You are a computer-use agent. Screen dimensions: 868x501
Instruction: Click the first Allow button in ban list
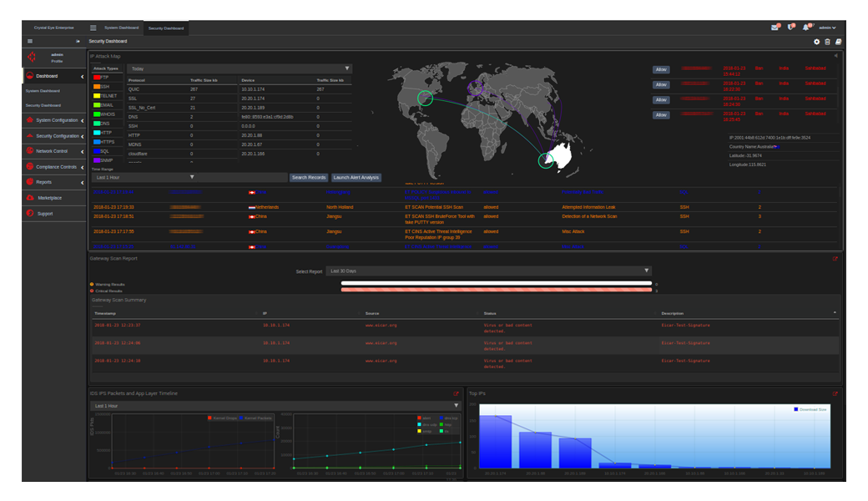(x=661, y=70)
